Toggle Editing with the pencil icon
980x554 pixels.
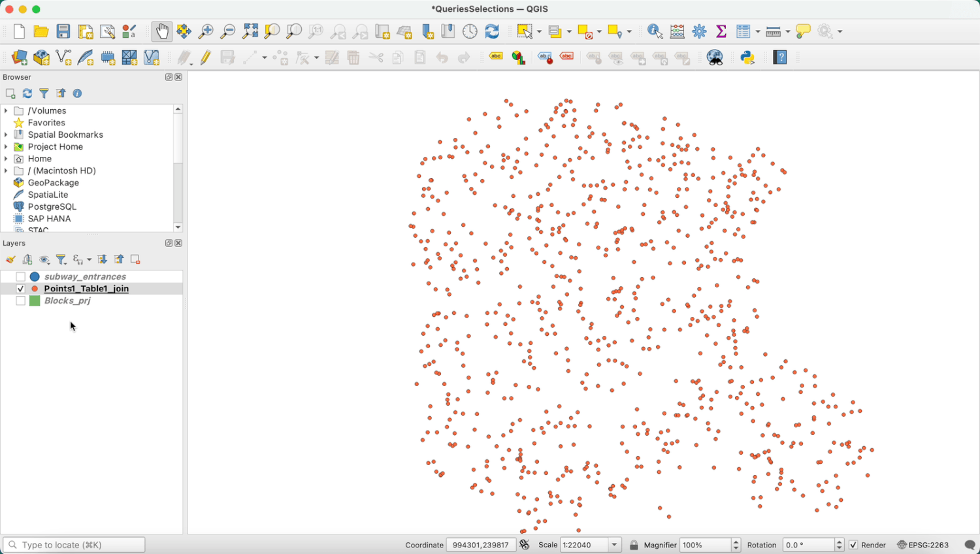click(204, 57)
